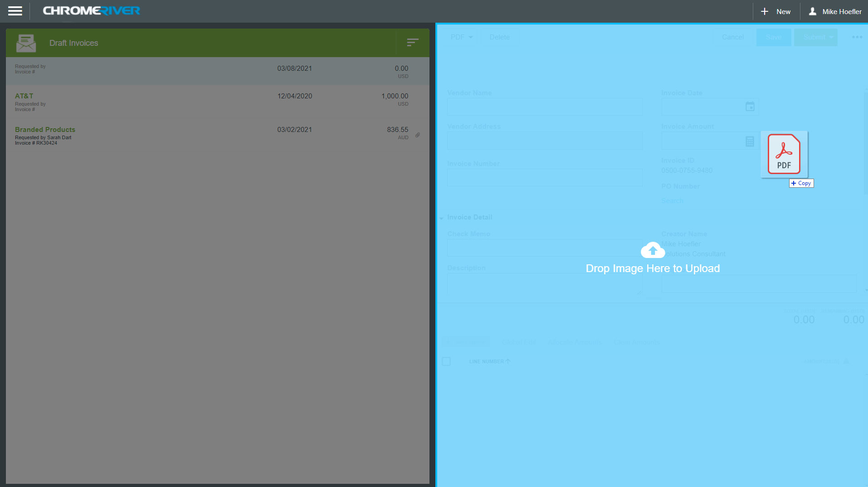Click the Invoice Amount calculator icon

coord(748,141)
